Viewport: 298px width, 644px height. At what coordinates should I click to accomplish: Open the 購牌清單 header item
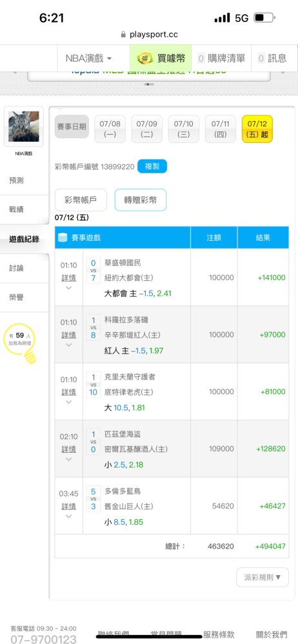[x=221, y=59]
